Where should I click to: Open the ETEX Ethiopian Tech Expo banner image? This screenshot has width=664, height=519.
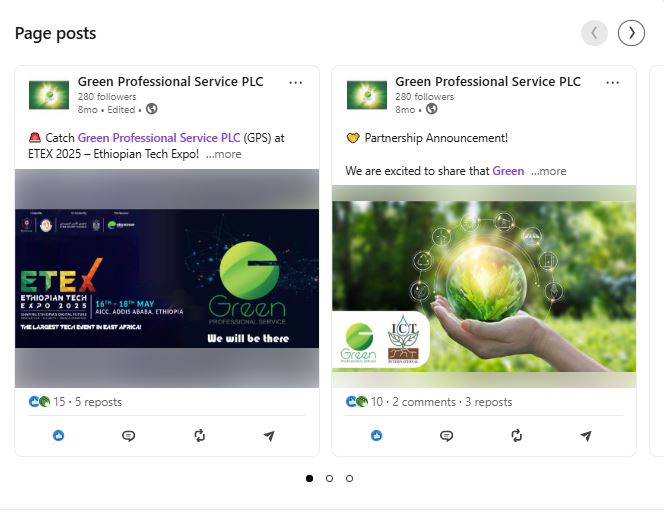pyautogui.click(x=167, y=278)
